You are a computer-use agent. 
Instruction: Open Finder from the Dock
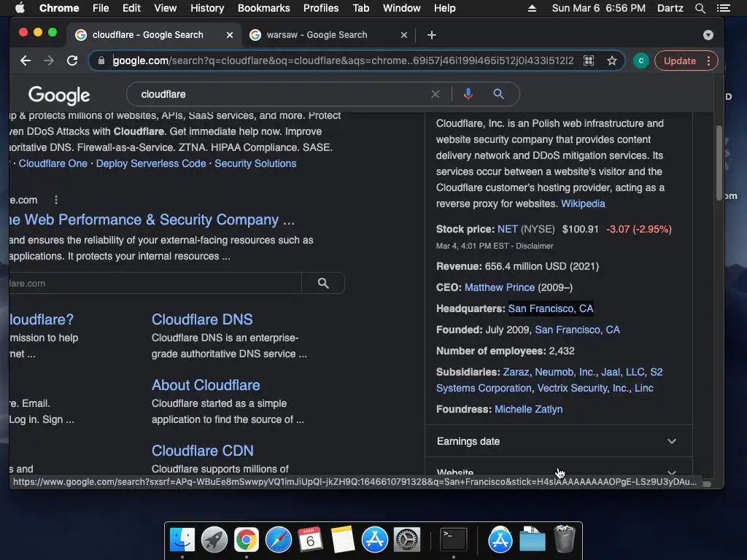(x=182, y=540)
